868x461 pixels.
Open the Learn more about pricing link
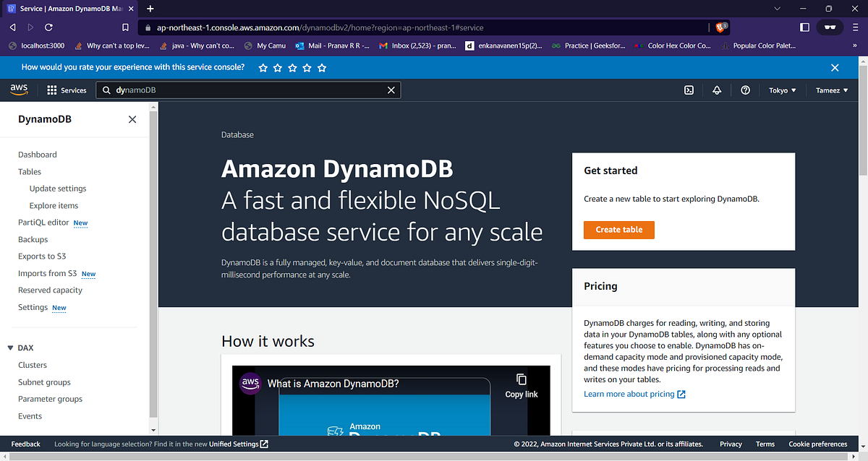pos(629,394)
